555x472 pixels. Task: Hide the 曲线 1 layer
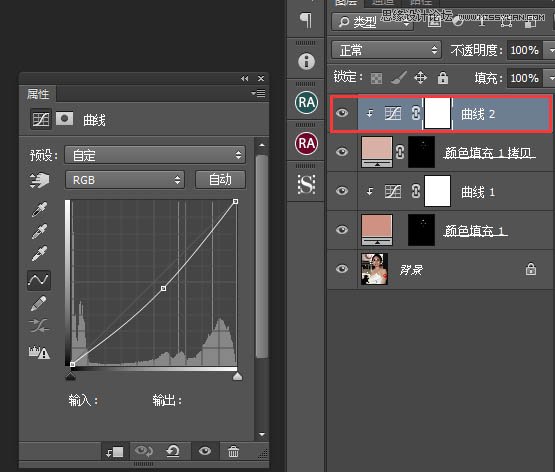tap(342, 191)
